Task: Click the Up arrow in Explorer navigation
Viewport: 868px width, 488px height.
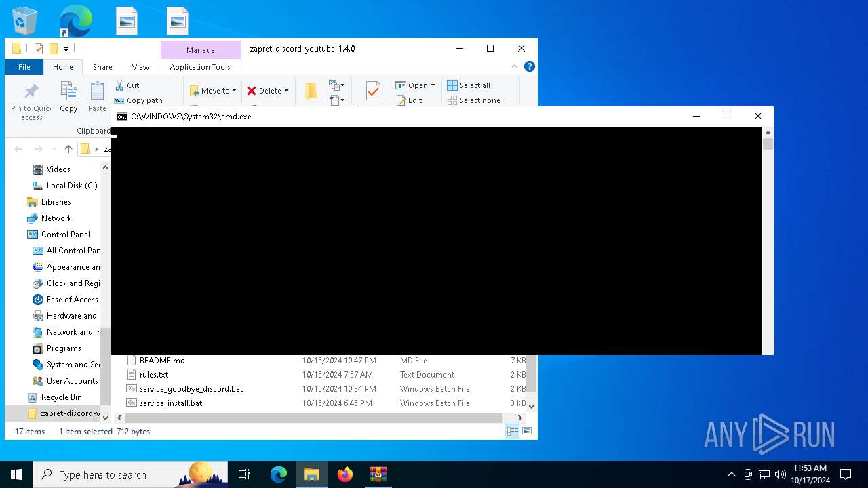Action: point(68,149)
